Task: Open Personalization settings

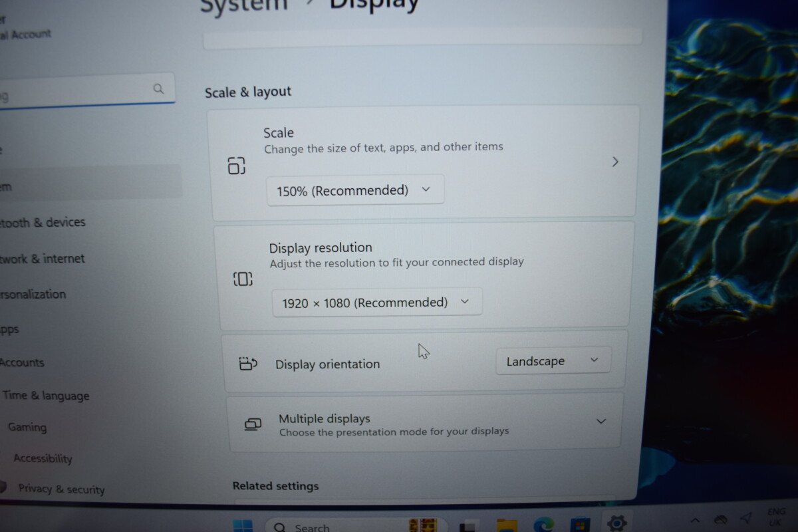Action: point(33,294)
